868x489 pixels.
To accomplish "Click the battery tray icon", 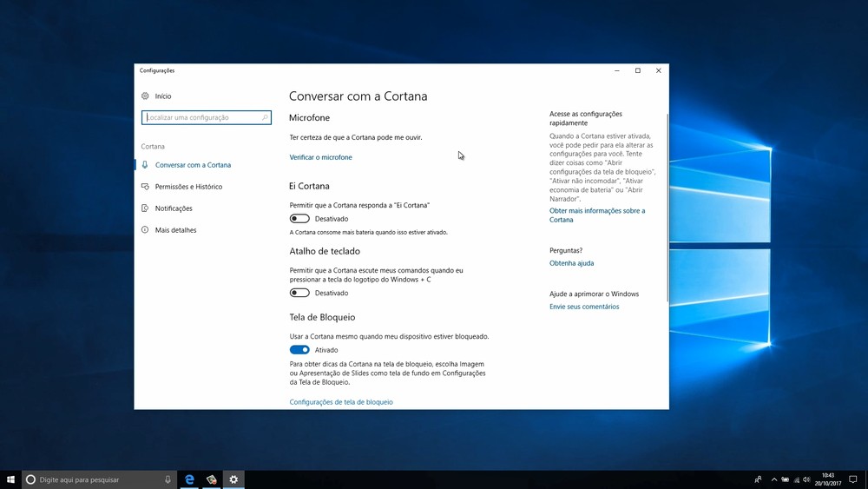I will [785, 479].
